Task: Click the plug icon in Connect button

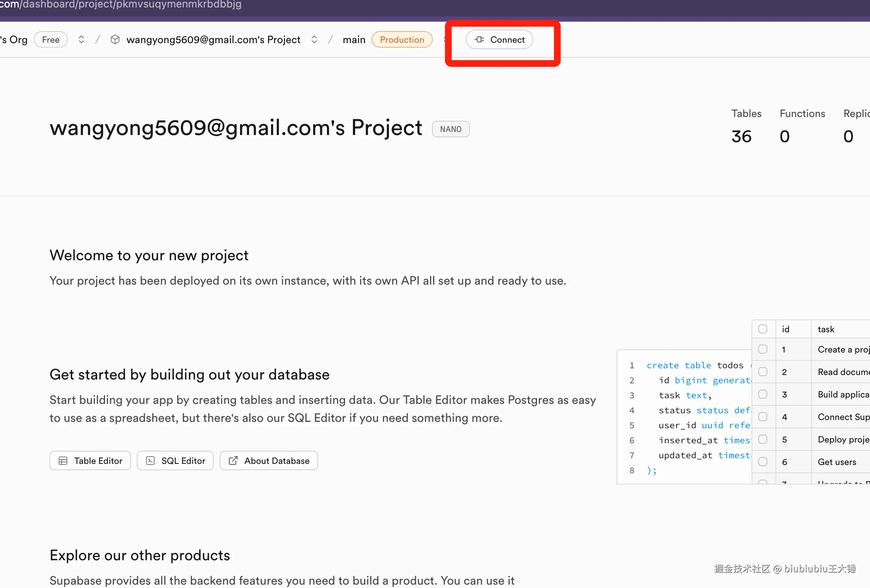Action: 479,39
